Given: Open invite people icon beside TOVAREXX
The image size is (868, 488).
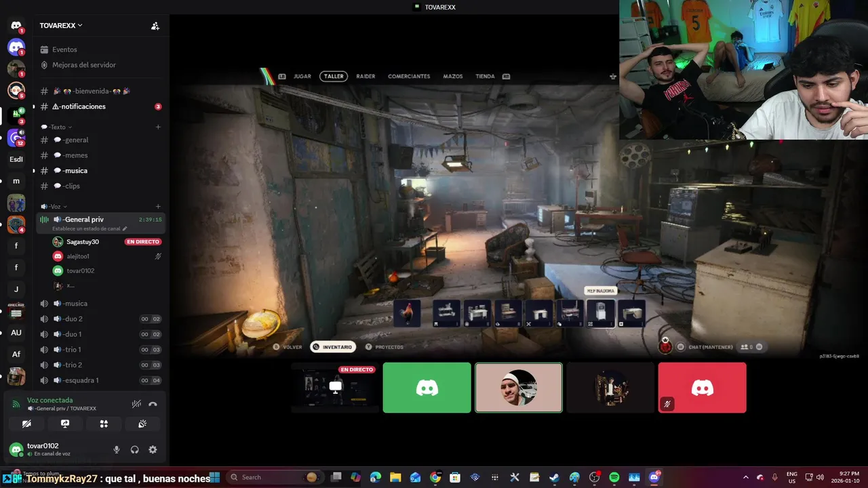Looking at the screenshot, I should 155,26.
